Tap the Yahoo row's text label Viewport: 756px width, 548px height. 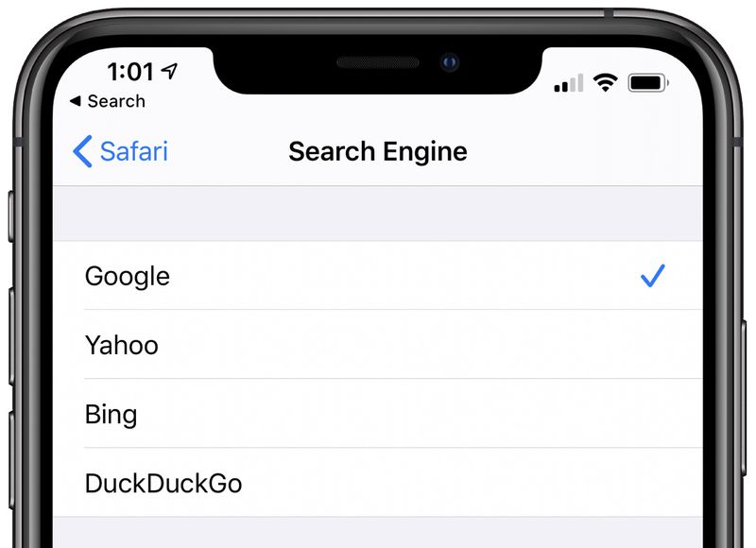(121, 345)
